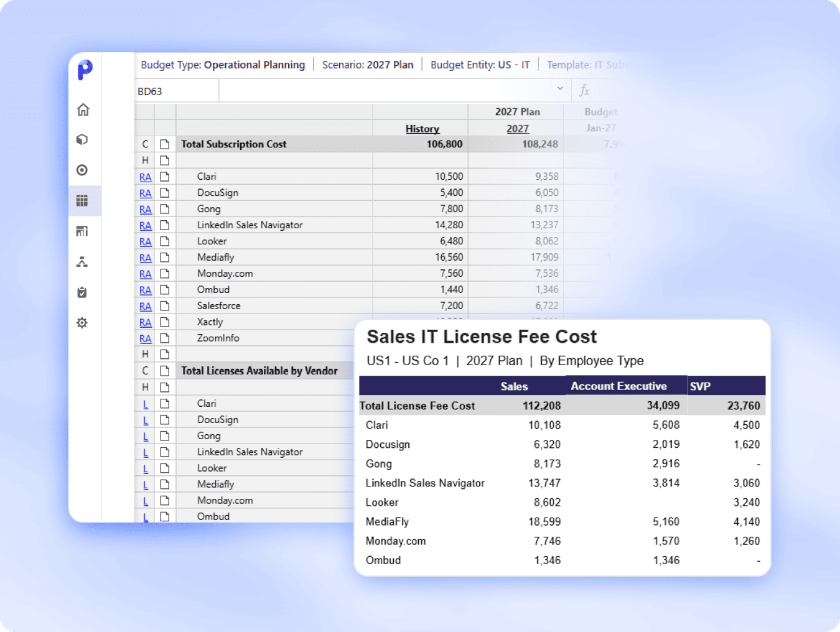Click Budget Entity: US - IT label

tap(480, 65)
